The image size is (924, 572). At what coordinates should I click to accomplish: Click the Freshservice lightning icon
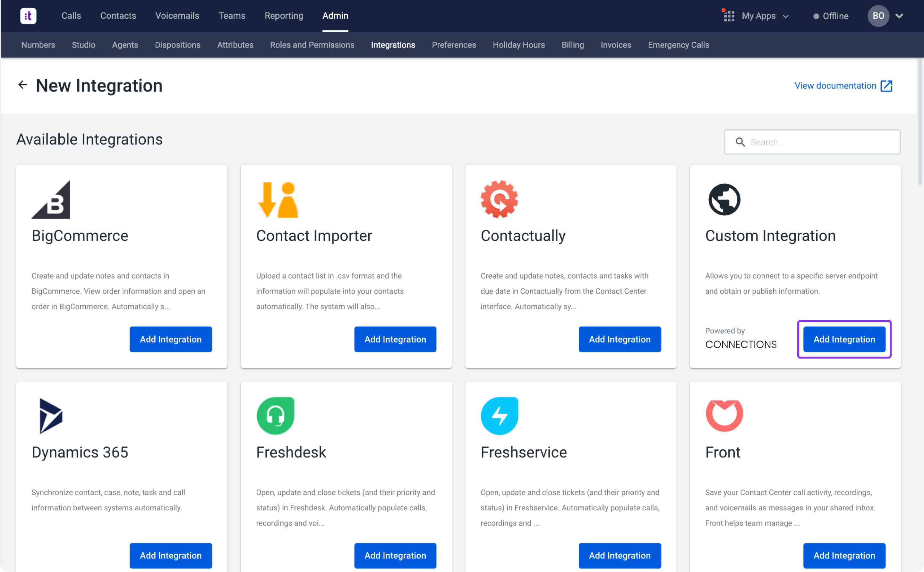coord(500,415)
